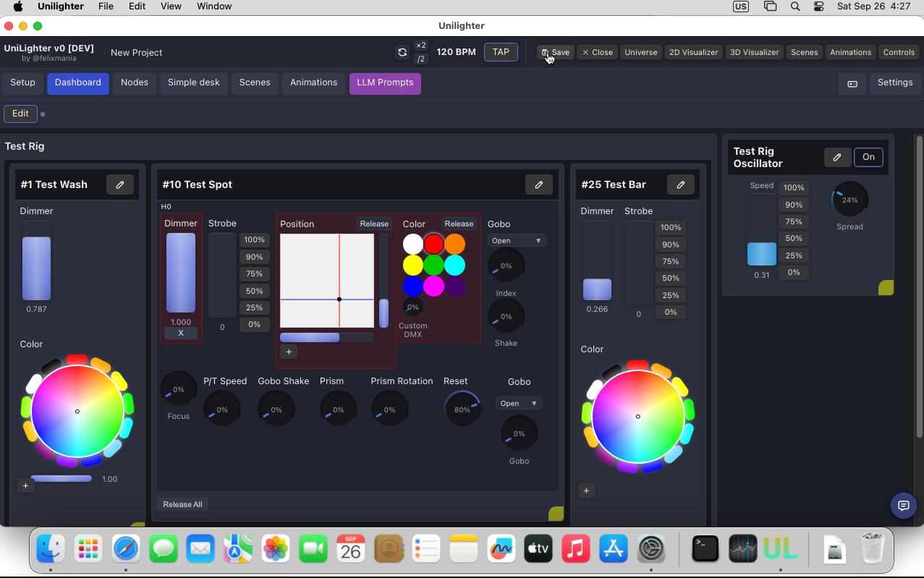The width and height of the screenshot is (924, 578).
Task: Click the TAP tempo button
Action: 501,52
